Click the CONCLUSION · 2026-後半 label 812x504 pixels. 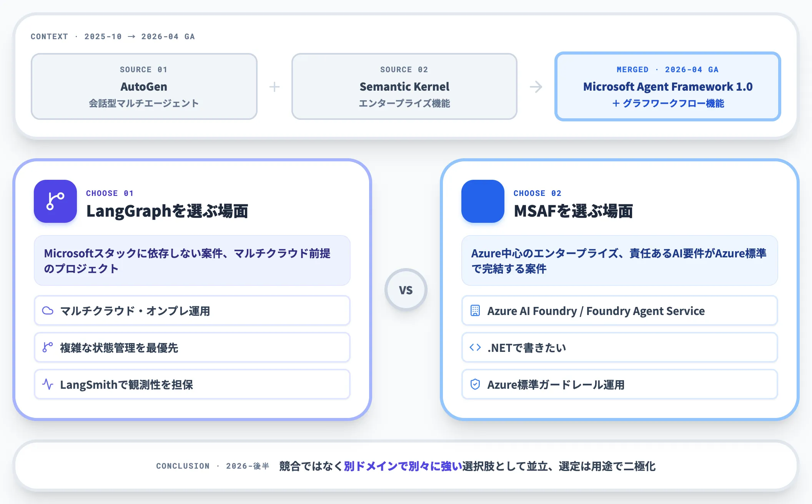[213, 466]
